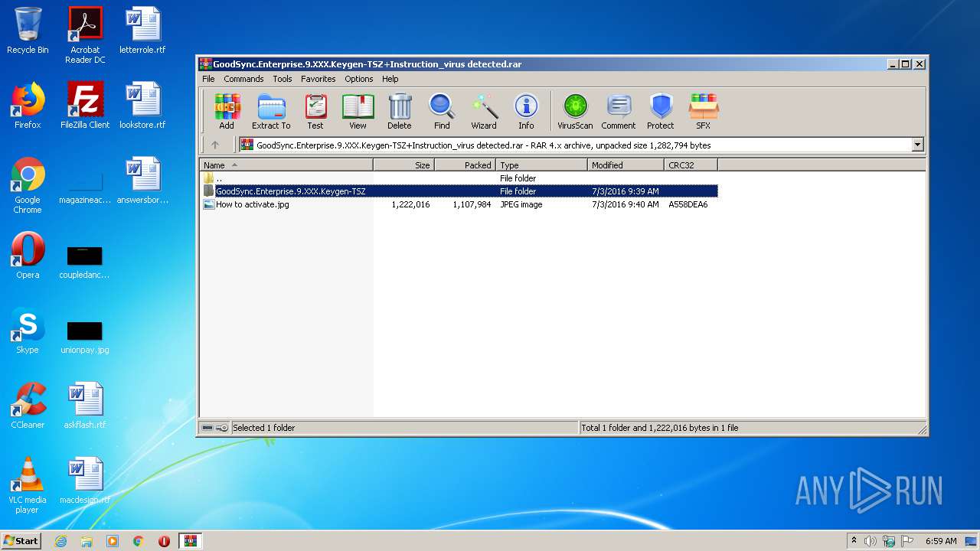Sort by the Size column header
The height and width of the screenshot is (551, 980).
pyautogui.click(x=404, y=165)
